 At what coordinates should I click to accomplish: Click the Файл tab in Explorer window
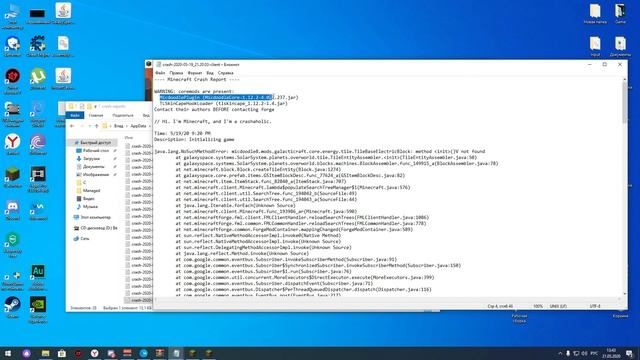point(75,116)
